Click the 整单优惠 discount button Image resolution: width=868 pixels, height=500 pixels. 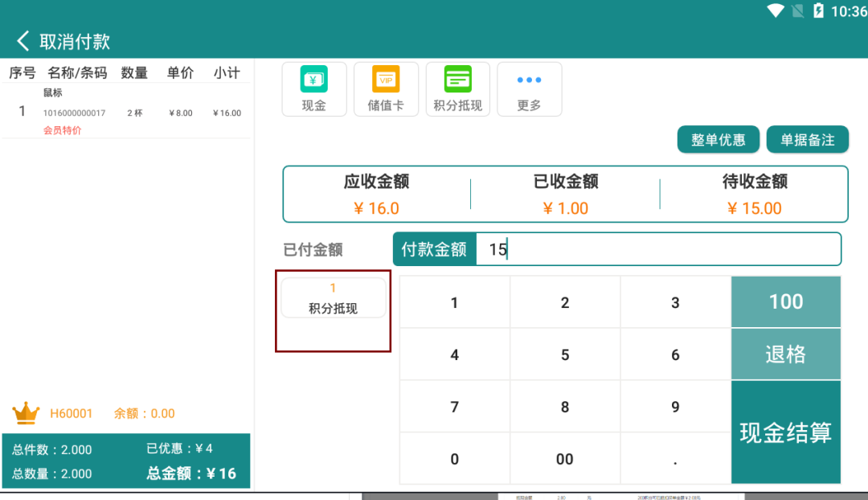tap(719, 140)
